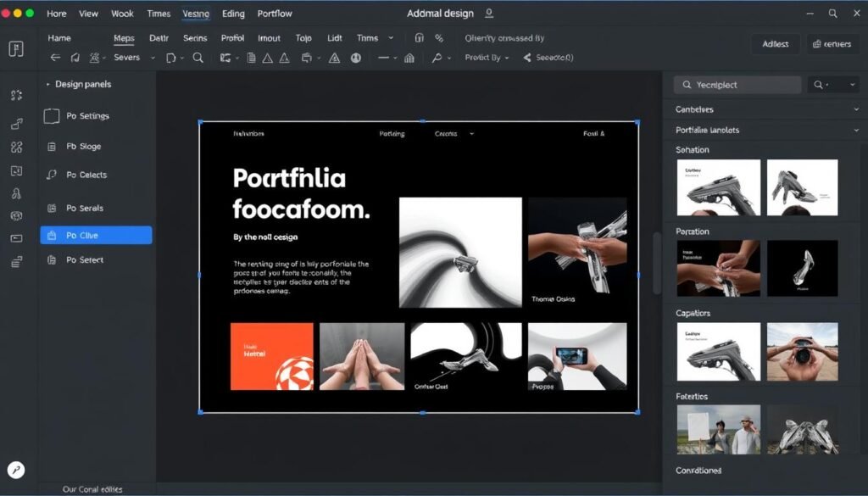Image resolution: width=868 pixels, height=496 pixels.
Task: Select the highlighted Po Clive panel
Action: [95, 234]
